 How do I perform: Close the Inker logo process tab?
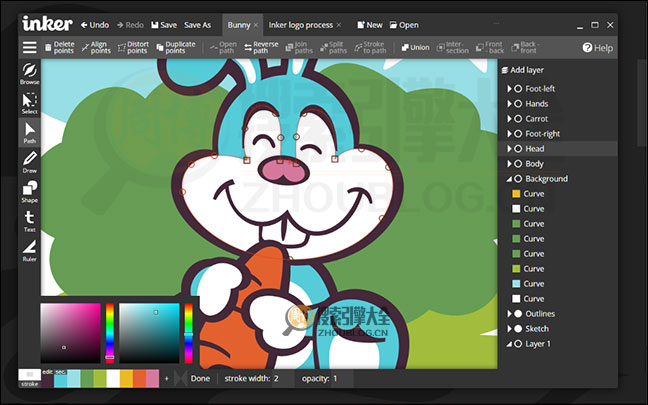339,25
